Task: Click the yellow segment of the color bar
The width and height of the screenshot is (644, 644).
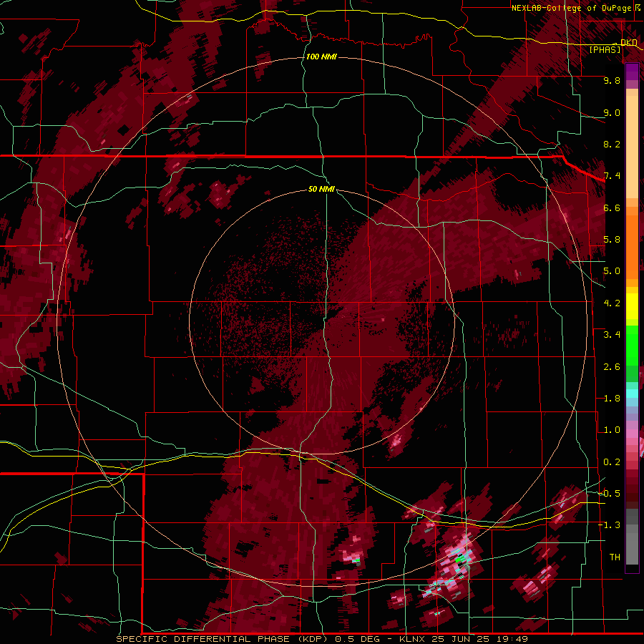Action: (x=632, y=306)
